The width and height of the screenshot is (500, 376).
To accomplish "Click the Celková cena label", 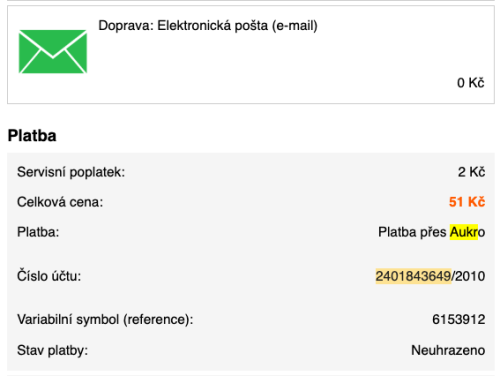I will point(60,202).
